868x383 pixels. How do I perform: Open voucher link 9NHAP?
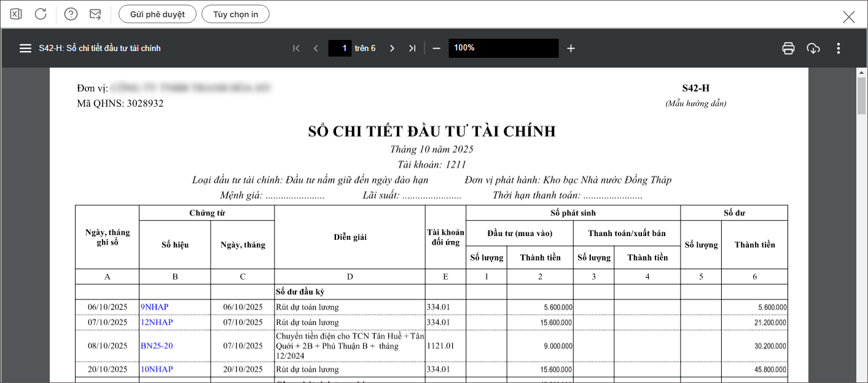point(154,307)
